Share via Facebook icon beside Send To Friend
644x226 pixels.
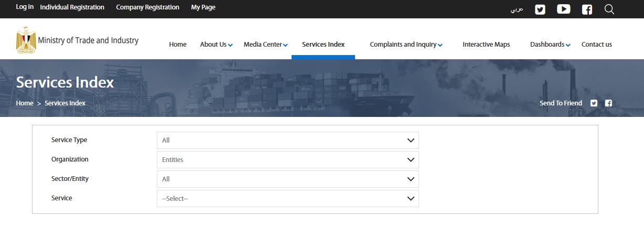[608, 103]
